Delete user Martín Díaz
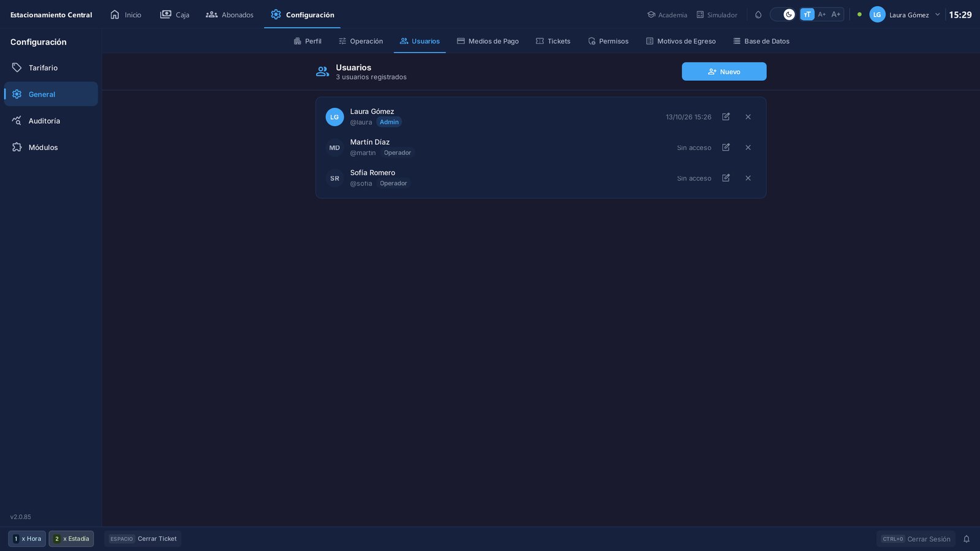Viewport: 980px width, 551px height. click(748, 148)
